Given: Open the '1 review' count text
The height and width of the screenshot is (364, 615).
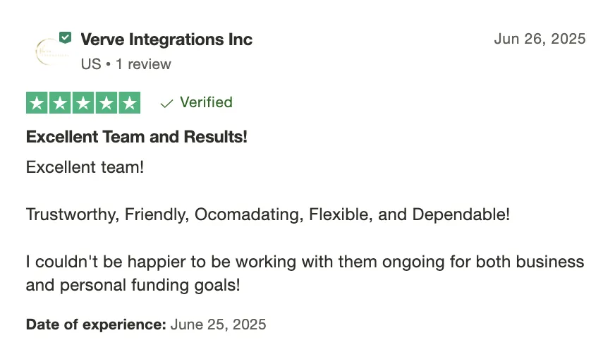Looking at the screenshot, I should [x=143, y=64].
